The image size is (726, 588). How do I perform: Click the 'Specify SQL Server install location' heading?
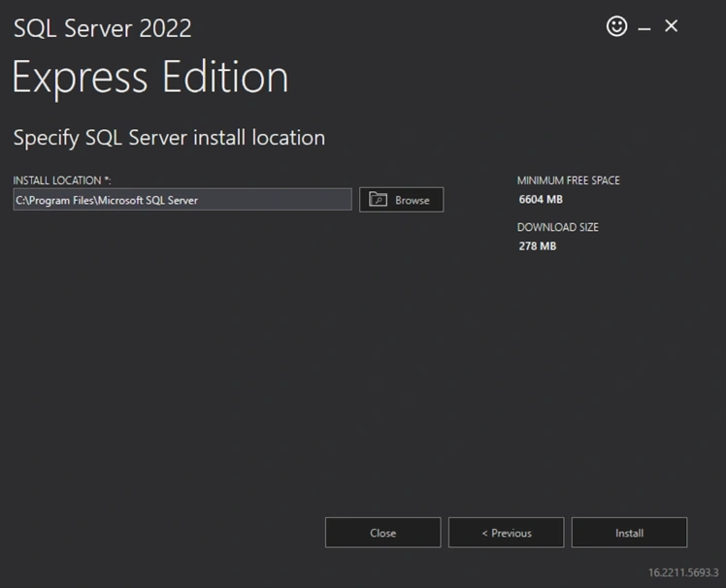[169, 138]
